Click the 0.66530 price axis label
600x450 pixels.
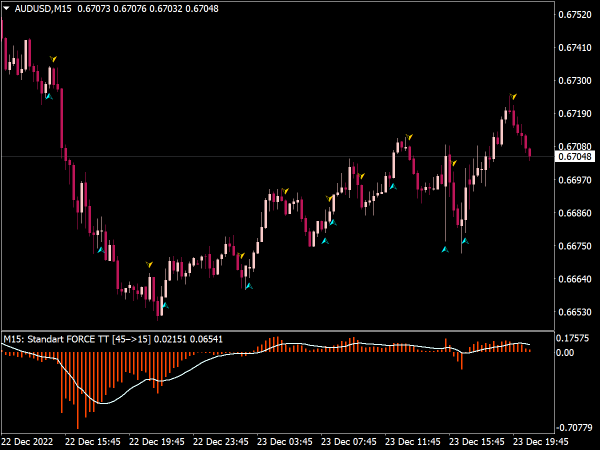(x=574, y=312)
